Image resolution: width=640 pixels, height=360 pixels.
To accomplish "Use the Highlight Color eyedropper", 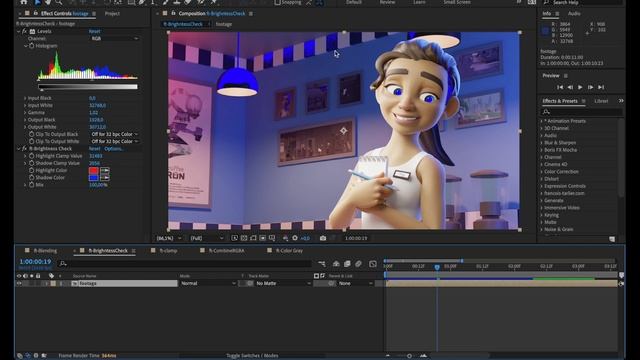I will point(105,171).
